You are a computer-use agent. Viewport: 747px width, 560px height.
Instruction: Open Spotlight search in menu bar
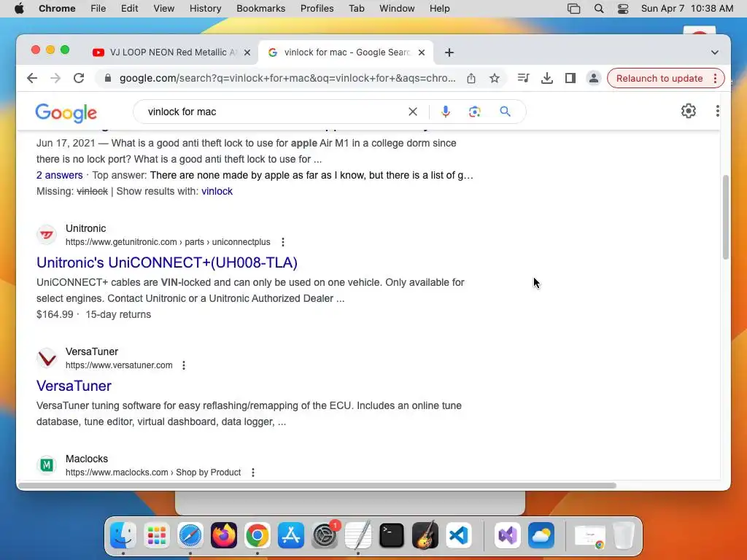point(599,9)
